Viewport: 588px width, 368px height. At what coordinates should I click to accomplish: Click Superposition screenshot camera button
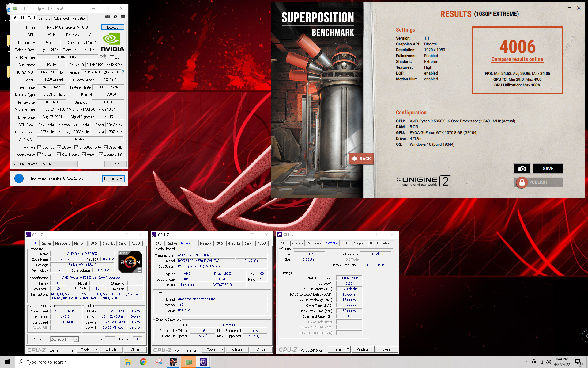(522, 169)
